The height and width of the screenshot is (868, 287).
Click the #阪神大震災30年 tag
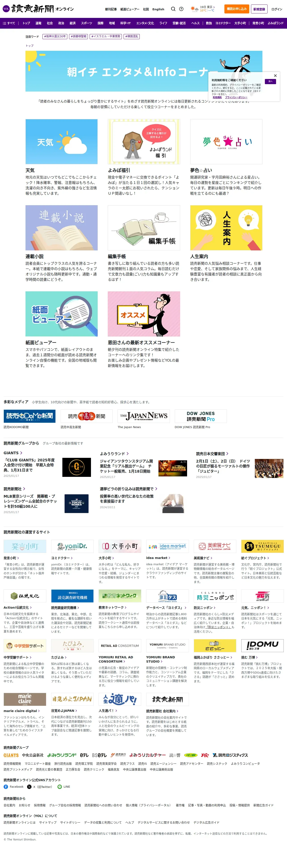click(x=55, y=36)
